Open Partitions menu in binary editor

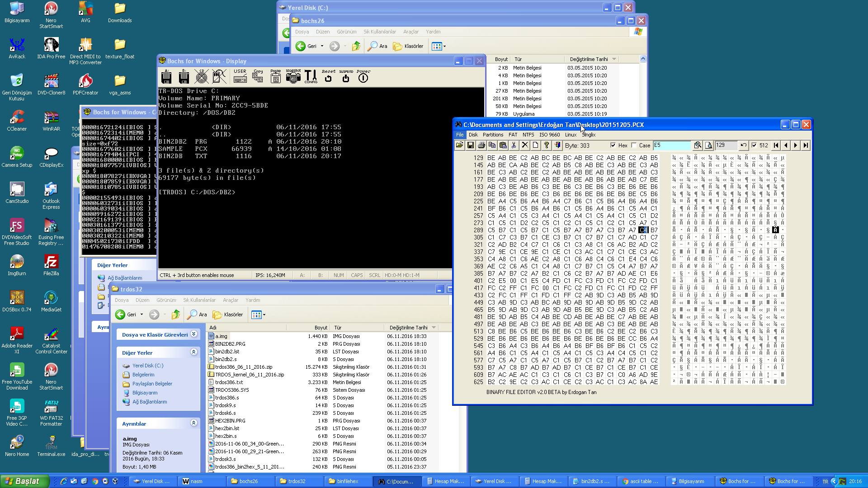point(493,135)
